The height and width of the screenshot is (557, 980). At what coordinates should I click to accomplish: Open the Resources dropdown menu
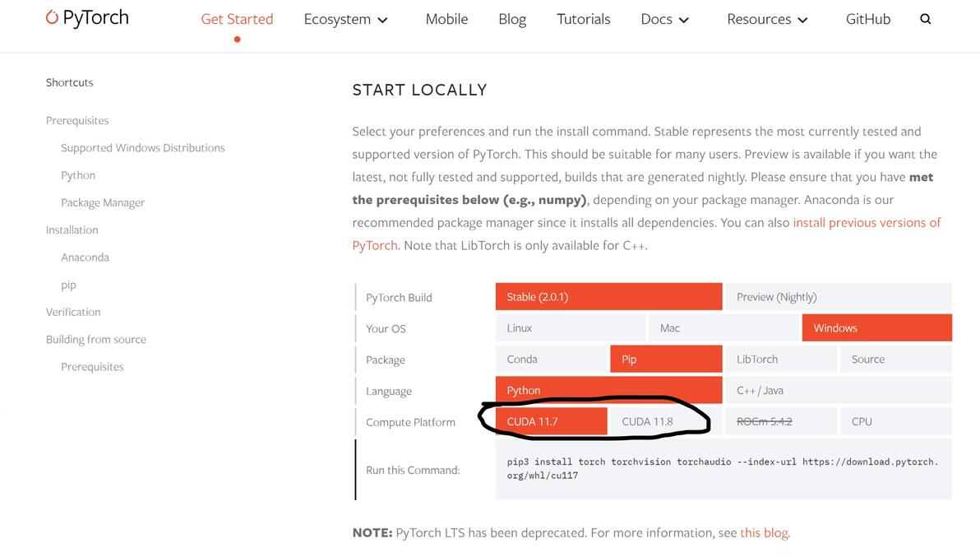(x=767, y=19)
